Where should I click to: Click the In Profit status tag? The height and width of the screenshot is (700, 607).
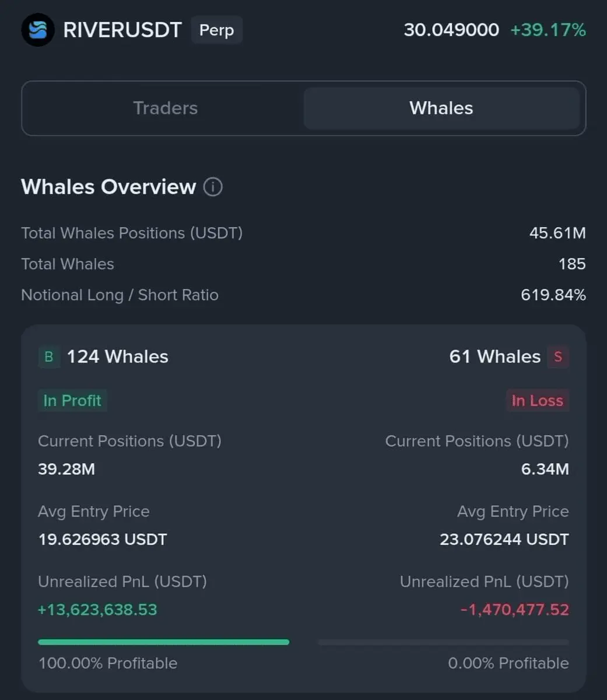coord(72,401)
